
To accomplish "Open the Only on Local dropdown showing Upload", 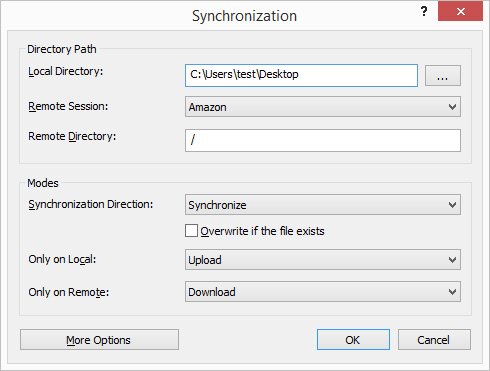I will pos(323,260).
